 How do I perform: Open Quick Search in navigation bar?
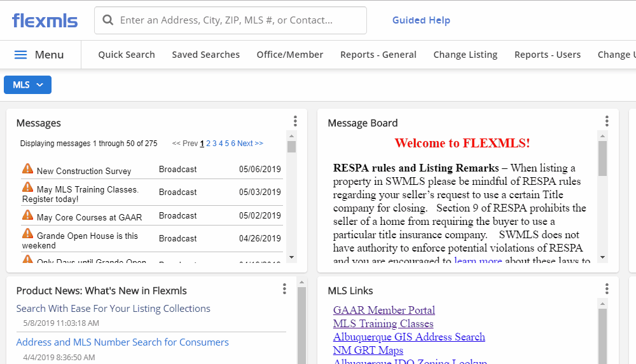click(127, 55)
